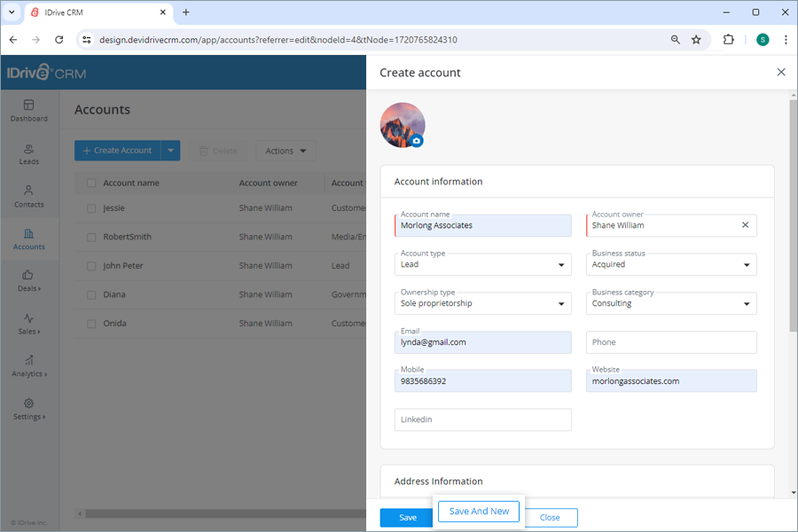
Task: Select the checkbox for RobertSmith's row
Action: pos(92,237)
